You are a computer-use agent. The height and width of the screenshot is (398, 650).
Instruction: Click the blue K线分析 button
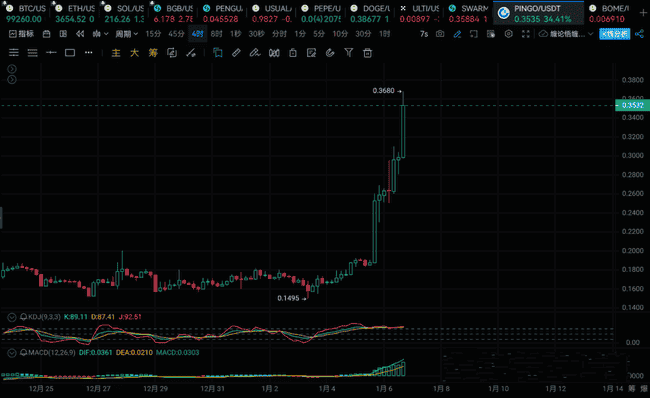point(615,34)
